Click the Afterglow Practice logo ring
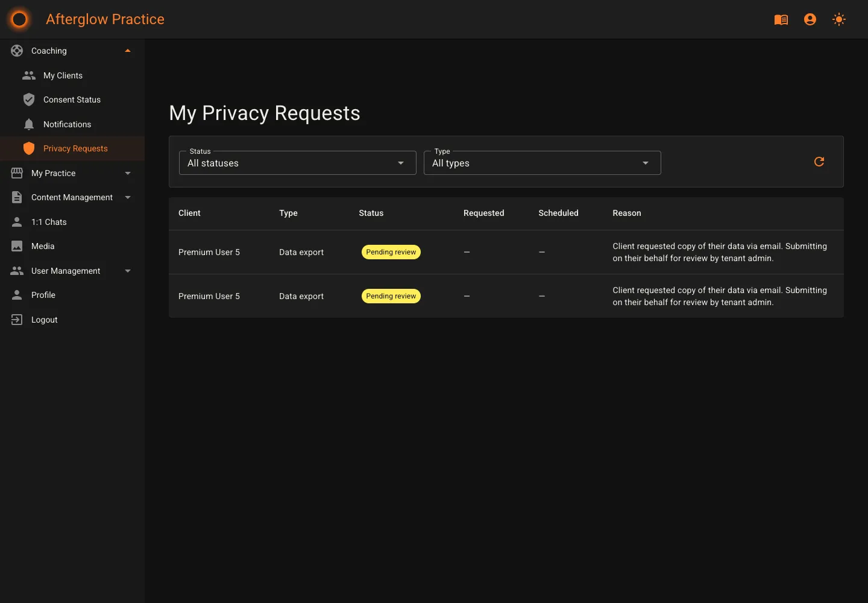868x603 pixels. pos(19,19)
